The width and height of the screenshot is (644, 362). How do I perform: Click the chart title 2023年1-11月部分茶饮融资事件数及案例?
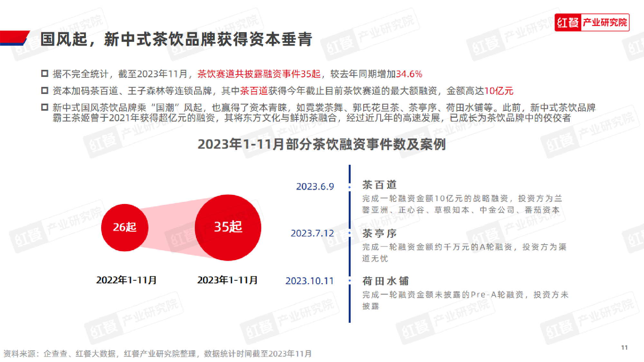click(x=321, y=144)
